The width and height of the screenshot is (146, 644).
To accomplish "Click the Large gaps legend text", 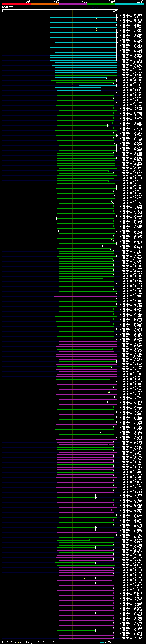I will 28,642.
